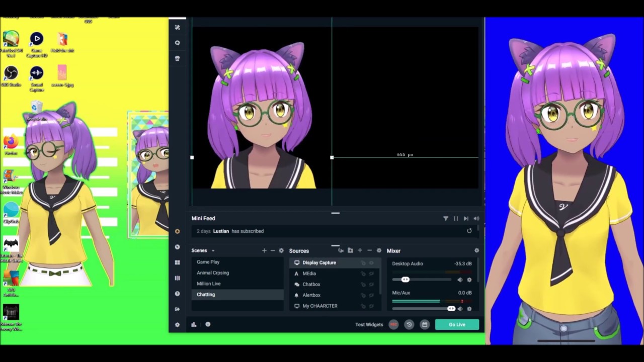
Task: Add a new scene
Action: [x=264, y=250]
